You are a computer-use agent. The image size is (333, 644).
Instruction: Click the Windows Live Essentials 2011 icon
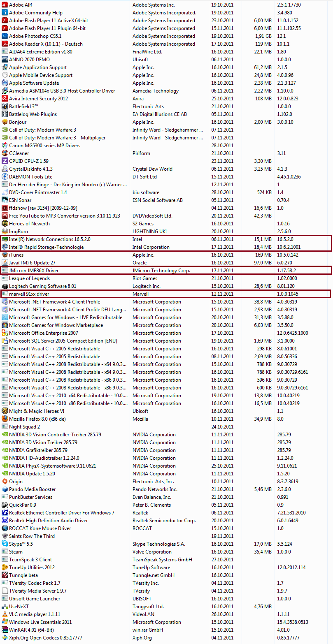(x=5, y=622)
